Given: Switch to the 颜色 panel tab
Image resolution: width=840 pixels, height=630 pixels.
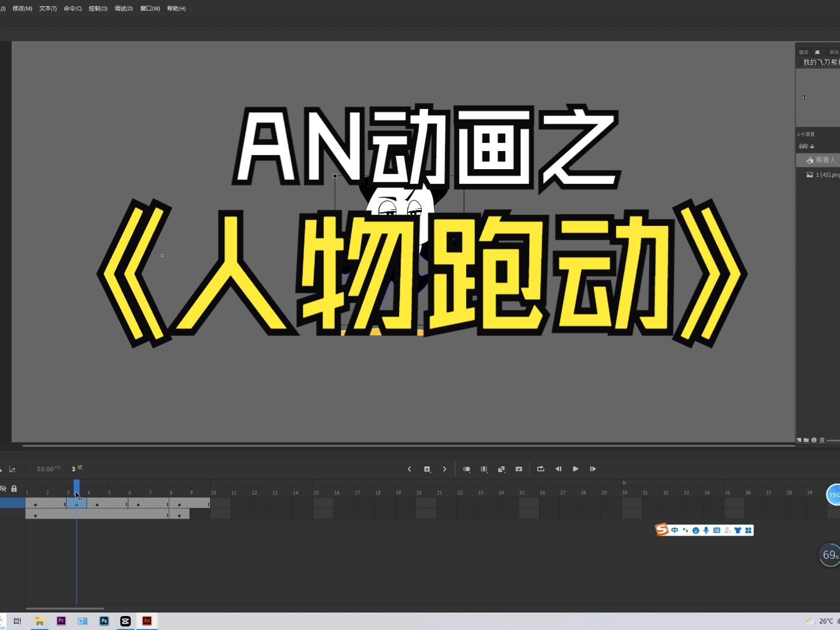Looking at the screenshot, I should tap(834, 52).
